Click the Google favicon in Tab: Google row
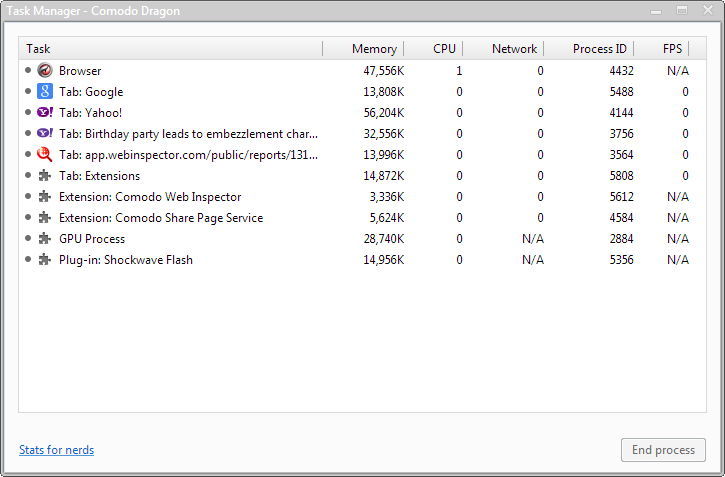725x477 pixels. coord(45,92)
